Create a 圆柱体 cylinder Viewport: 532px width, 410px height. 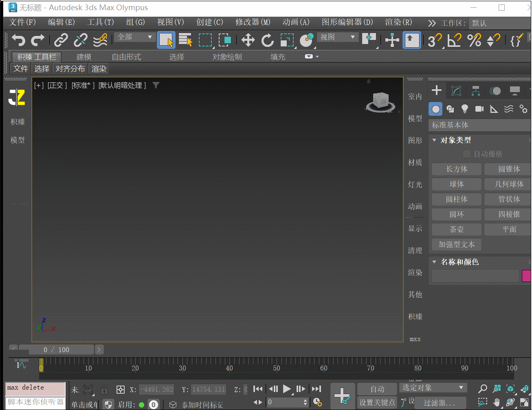(x=457, y=199)
